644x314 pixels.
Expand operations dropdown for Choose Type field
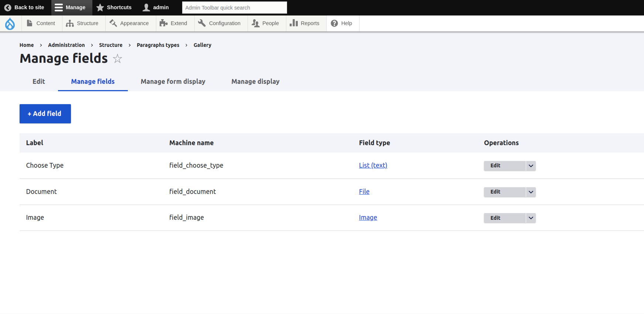[531, 166]
